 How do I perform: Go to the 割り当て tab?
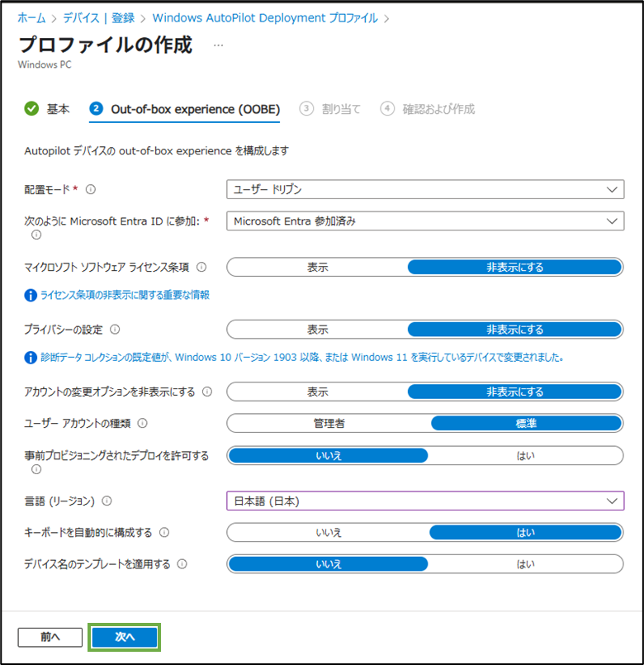329,109
